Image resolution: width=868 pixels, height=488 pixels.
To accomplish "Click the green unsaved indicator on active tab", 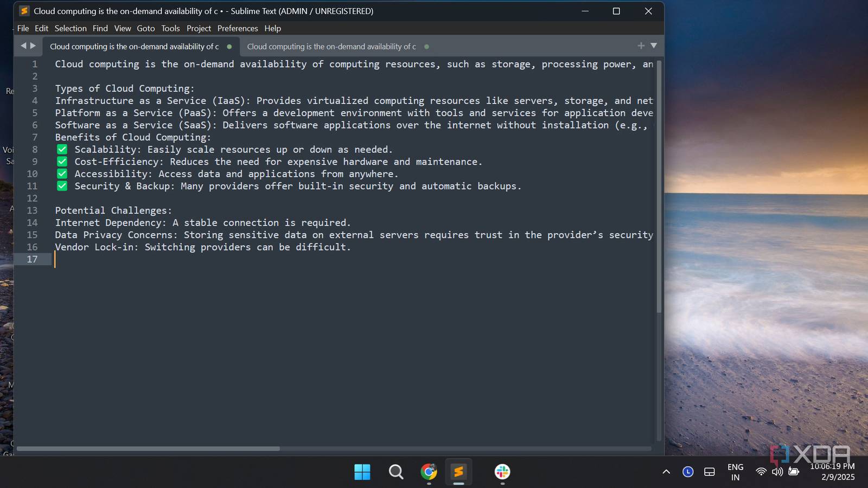I will 229,47.
